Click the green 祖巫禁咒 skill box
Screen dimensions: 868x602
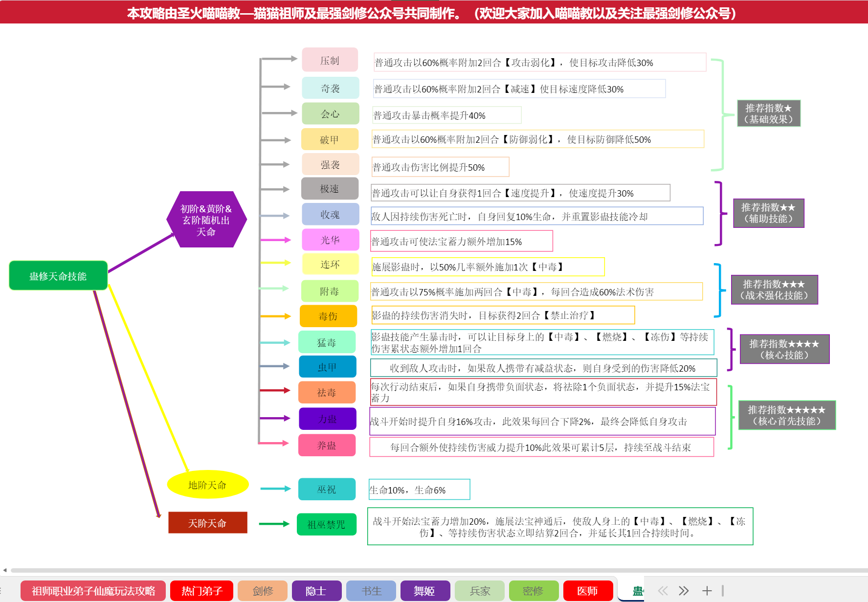(x=326, y=524)
